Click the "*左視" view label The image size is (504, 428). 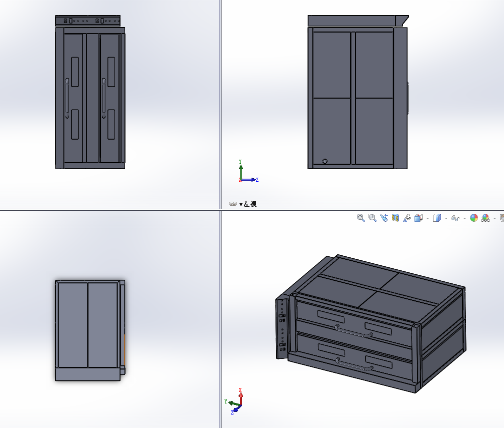[x=248, y=204]
